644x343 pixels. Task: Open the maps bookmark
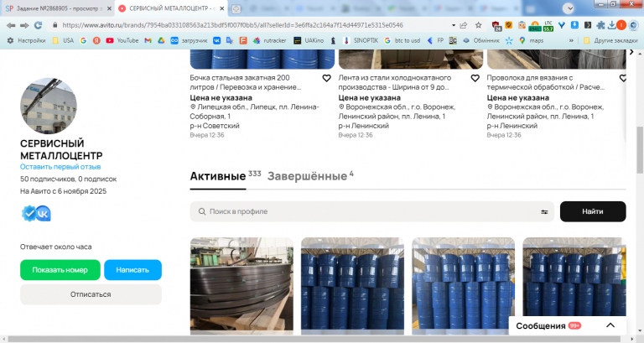(x=531, y=40)
